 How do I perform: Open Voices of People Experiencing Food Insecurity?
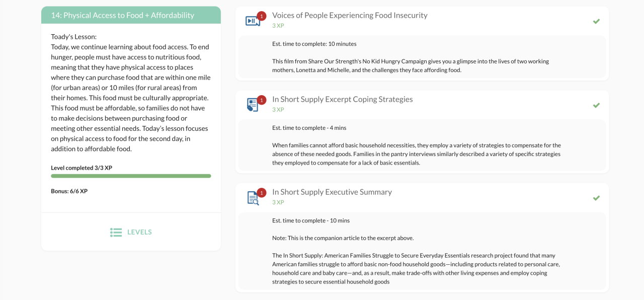tap(350, 15)
